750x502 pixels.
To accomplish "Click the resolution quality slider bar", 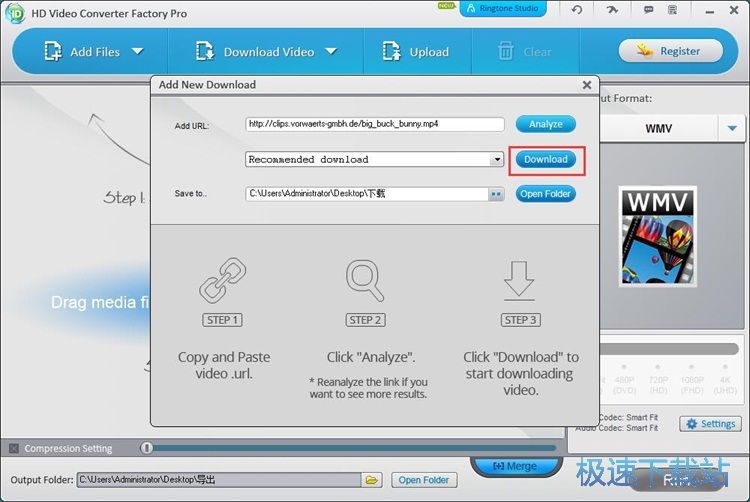I will pos(670,349).
